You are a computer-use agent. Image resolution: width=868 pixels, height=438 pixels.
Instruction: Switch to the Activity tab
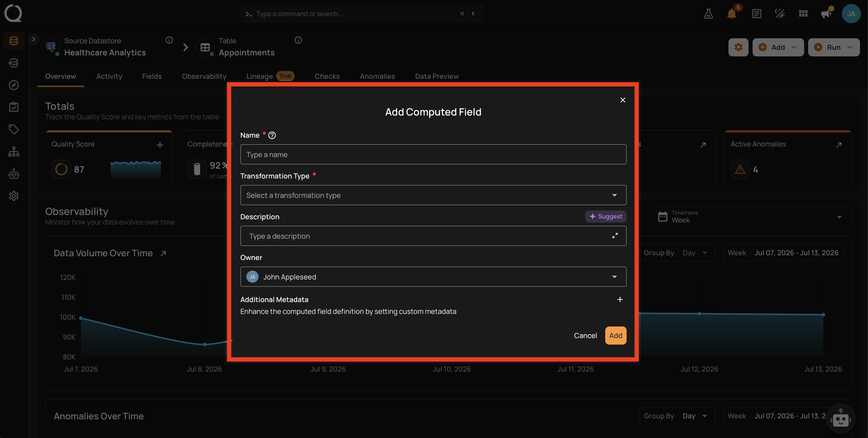point(109,76)
